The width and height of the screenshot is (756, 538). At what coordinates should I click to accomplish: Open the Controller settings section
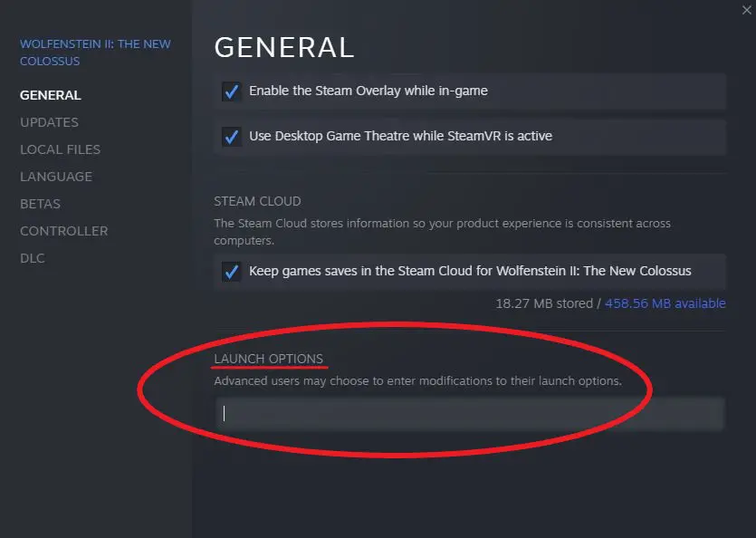point(63,231)
